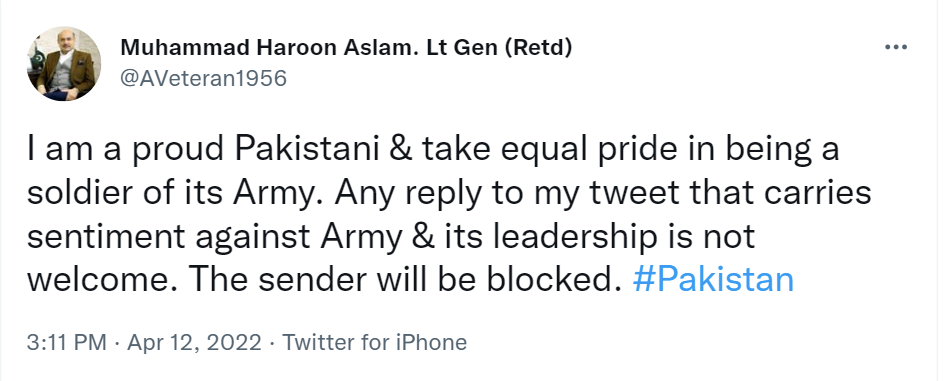Click the man seated in avatar image
943x381 pixels.
click(x=66, y=71)
